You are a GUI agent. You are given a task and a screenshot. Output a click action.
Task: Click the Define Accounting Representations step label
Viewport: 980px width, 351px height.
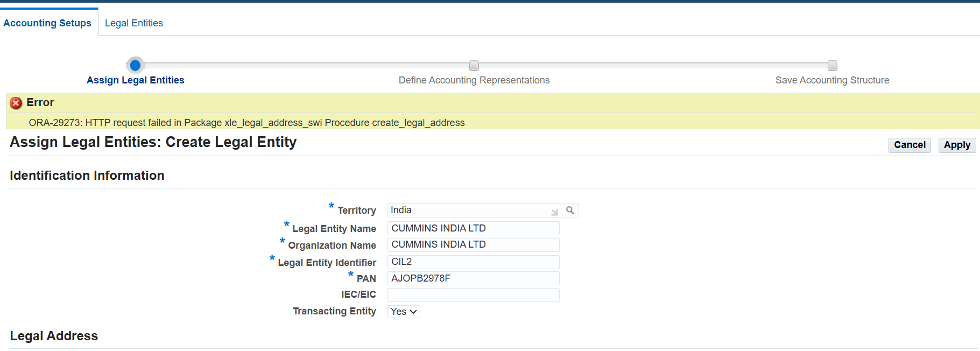click(474, 80)
